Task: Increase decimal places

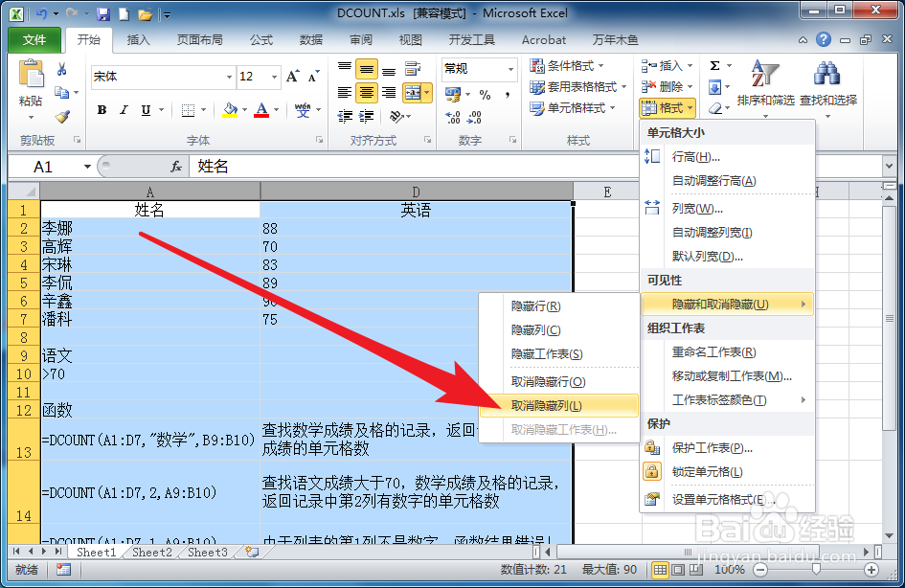Action: click(453, 117)
